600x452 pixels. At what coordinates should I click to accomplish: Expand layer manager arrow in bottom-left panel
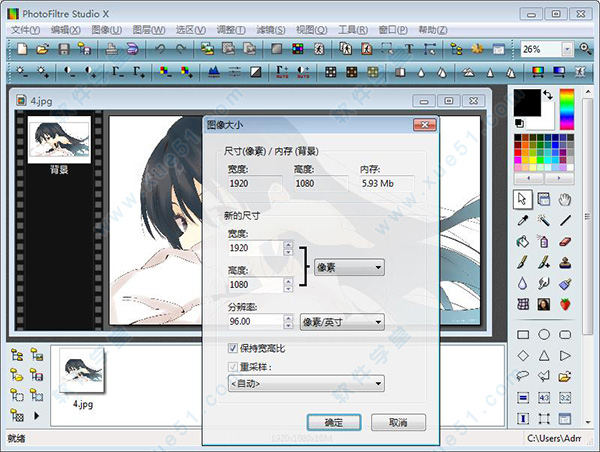point(37,415)
